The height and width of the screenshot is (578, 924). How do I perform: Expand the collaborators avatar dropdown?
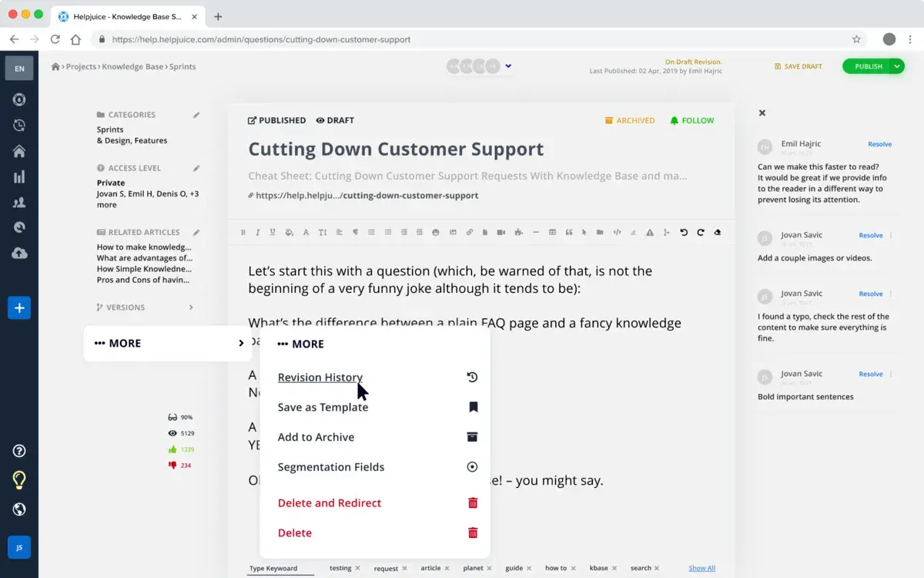coord(508,66)
